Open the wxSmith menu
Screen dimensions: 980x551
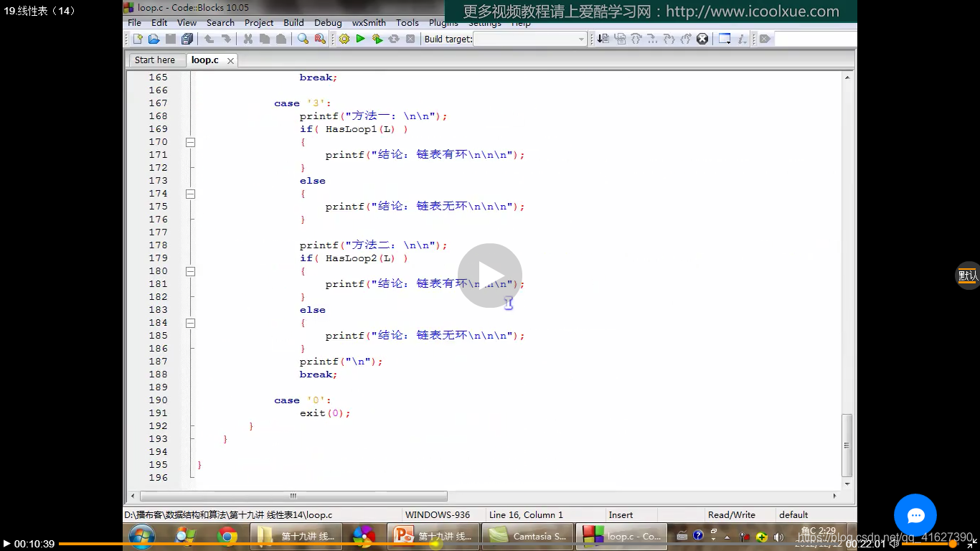(x=369, y=23)
